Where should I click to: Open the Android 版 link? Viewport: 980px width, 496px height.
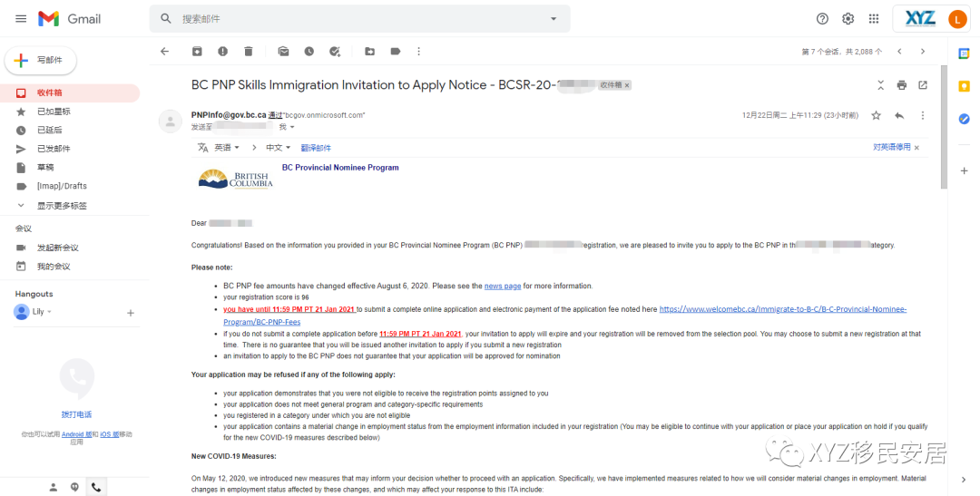coord(76,434)
